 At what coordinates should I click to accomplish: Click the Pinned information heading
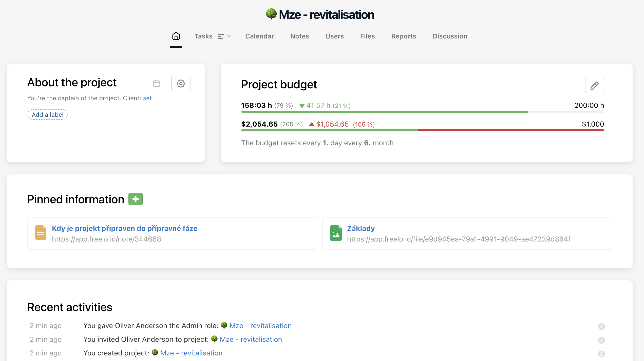(x=76, y=199)
